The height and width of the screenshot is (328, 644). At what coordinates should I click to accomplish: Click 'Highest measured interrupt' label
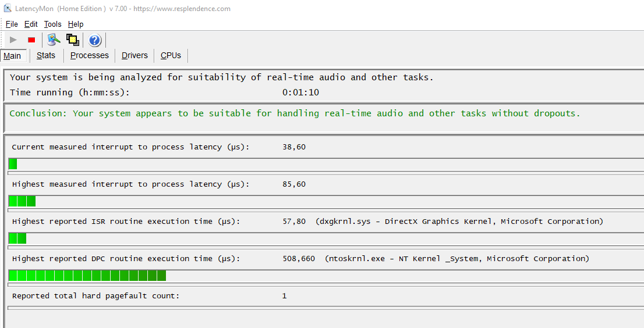(130, 184)
